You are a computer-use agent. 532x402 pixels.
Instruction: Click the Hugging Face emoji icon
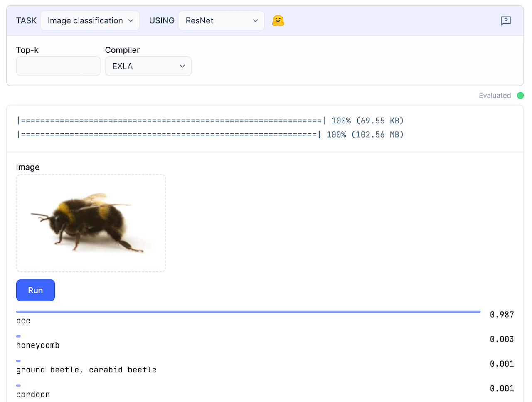point(278,20)
